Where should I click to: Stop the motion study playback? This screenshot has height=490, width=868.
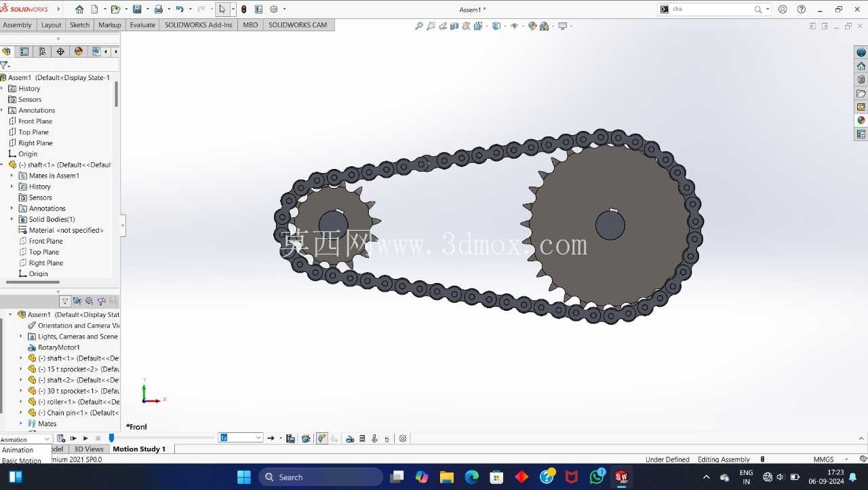(x=98, y=438)
